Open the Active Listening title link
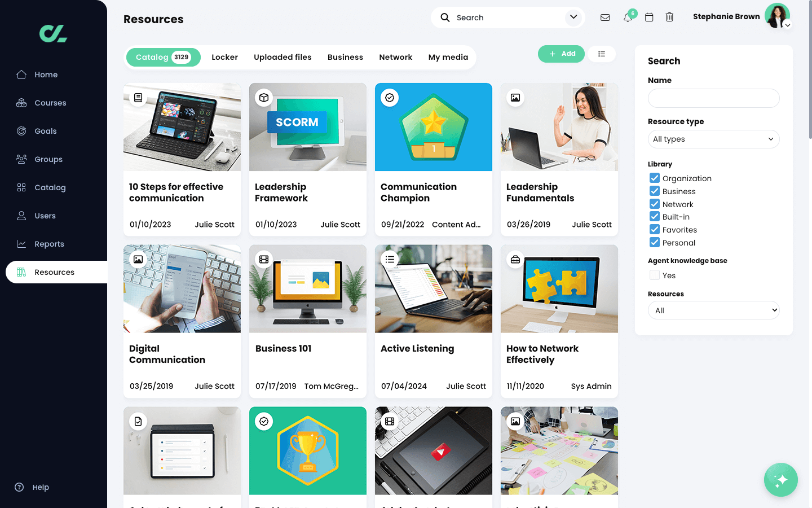The image size is (812, 508). click(x=417, y=349)
